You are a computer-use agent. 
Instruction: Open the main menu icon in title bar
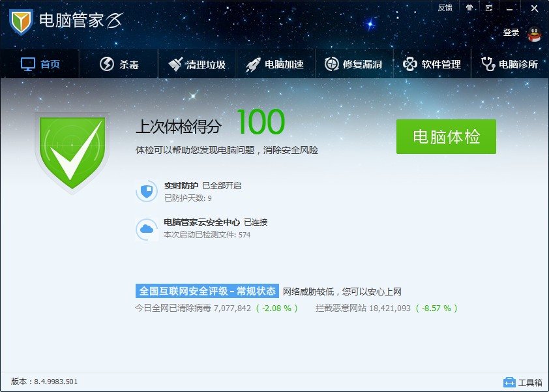pos(489,8)
